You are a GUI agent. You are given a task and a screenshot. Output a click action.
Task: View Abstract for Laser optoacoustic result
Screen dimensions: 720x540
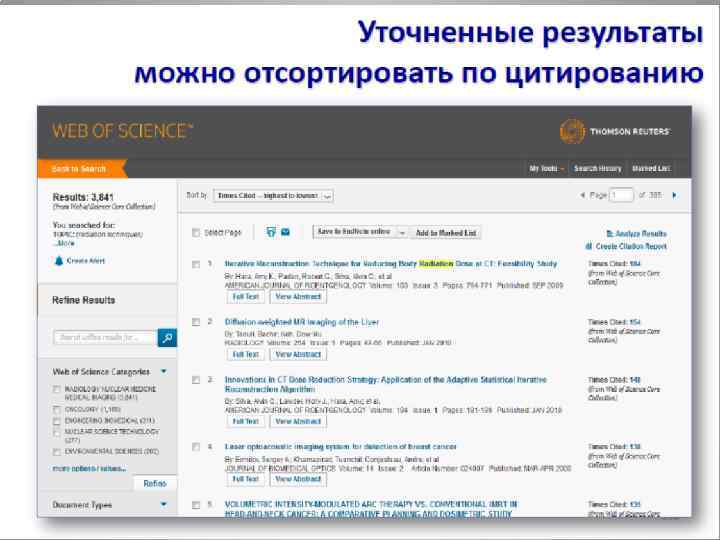[x=298, y=479]
